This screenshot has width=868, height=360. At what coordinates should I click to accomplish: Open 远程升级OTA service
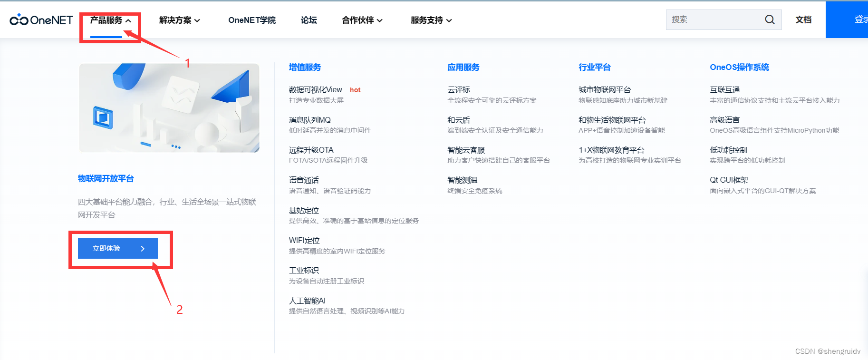tap(311, 150)
